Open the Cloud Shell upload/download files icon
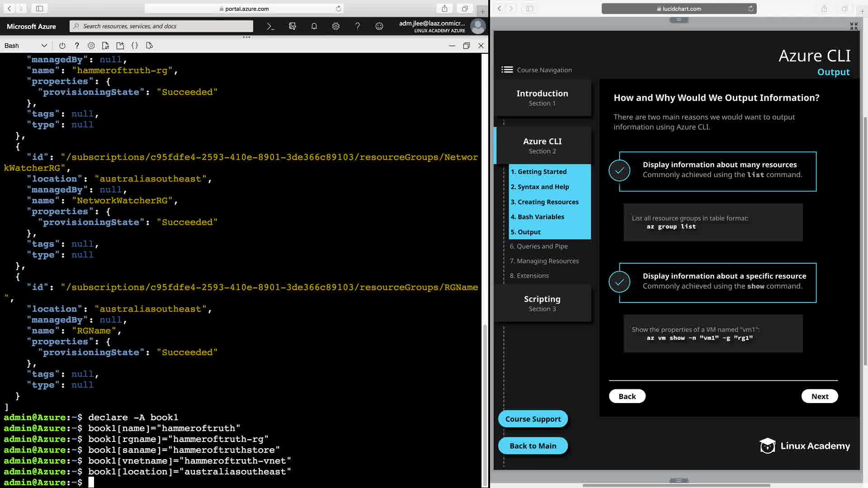 tap(105, 46)
